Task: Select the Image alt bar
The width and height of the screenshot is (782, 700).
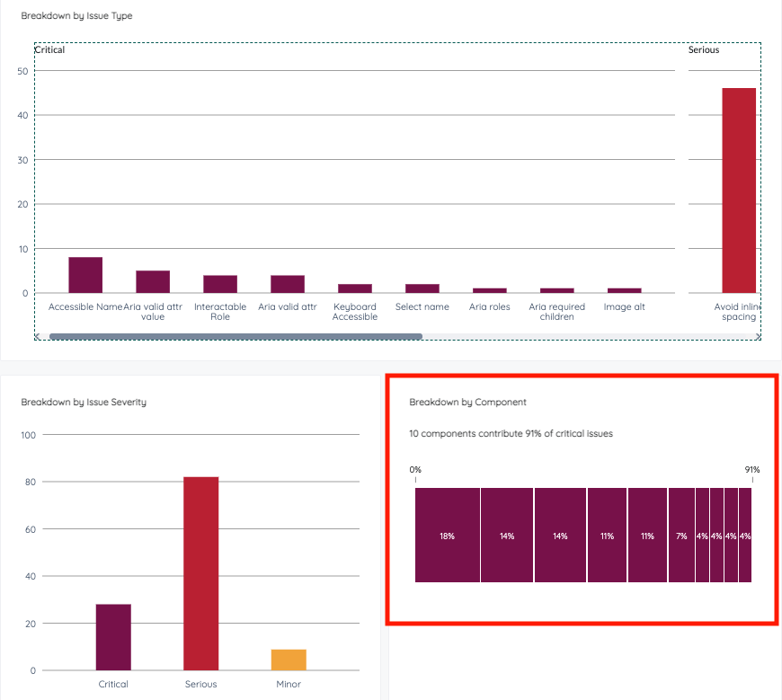Action: 624,290
